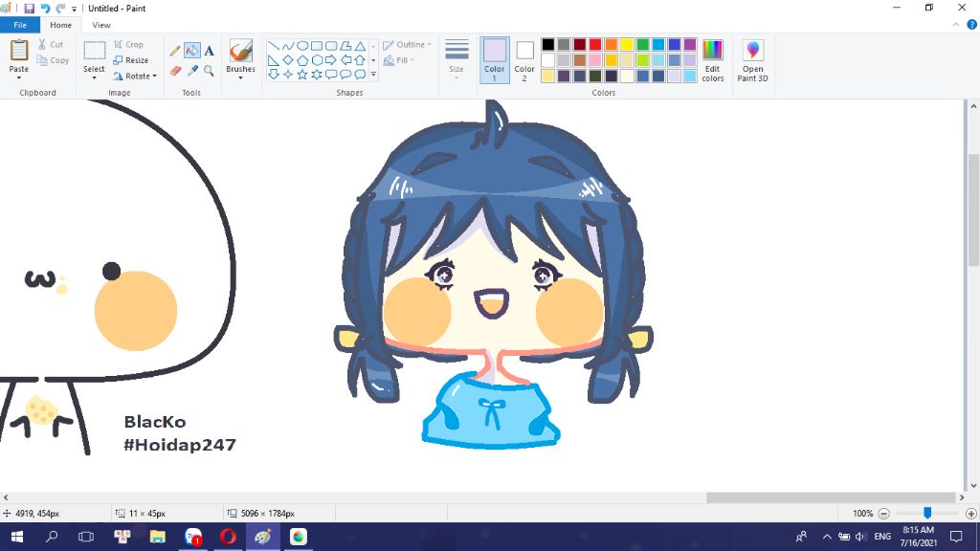Choose the Right arrow shape
Image resolution: width=980 pixels, height=551 pixels.
[330, 60]
